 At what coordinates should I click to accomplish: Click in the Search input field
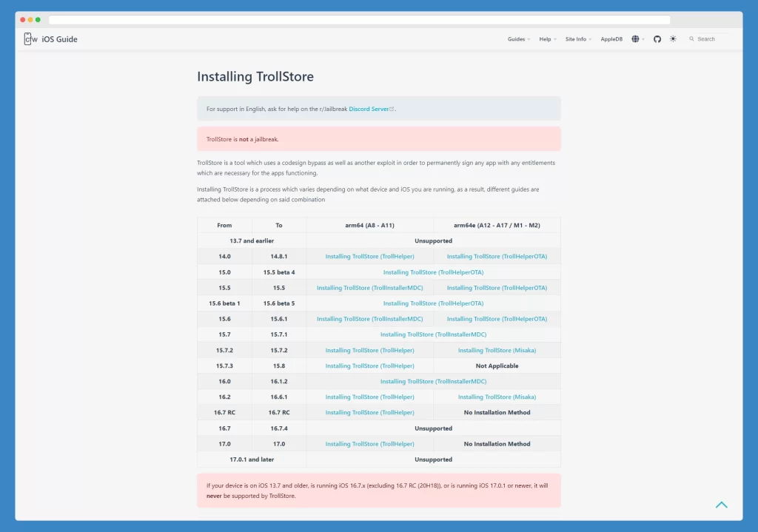712,39
